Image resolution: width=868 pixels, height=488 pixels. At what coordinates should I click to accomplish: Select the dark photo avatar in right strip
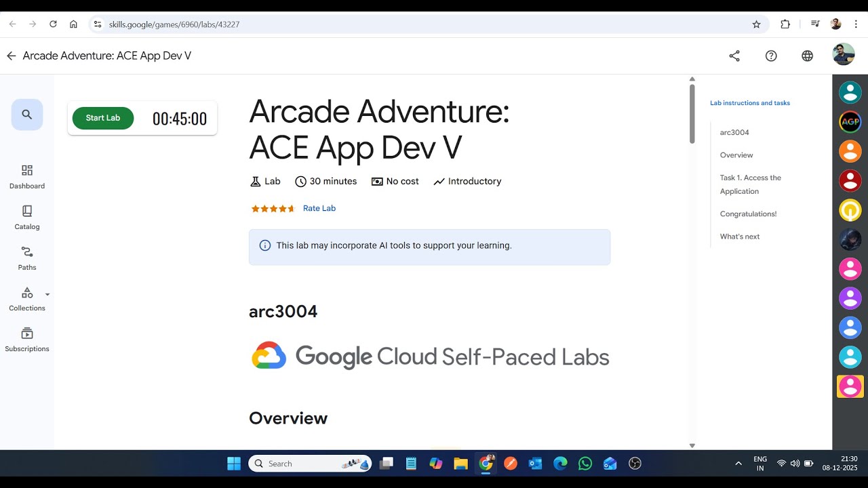tap(850, 239)
